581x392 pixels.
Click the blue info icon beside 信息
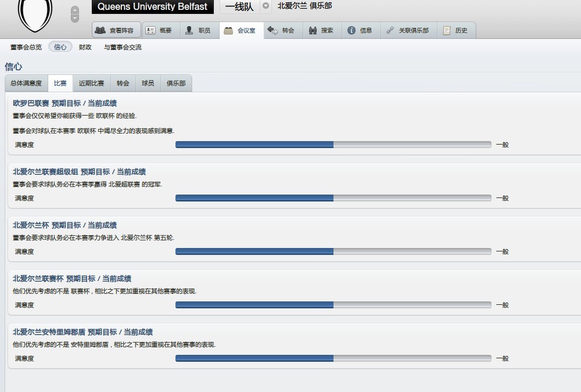352,30
